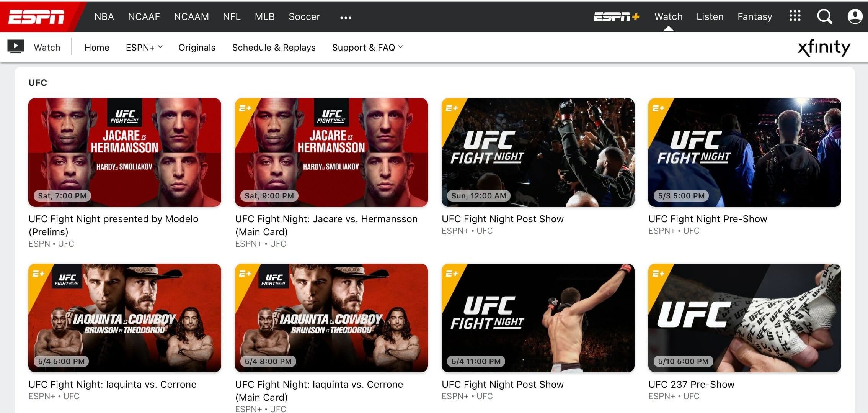
Task: Open 5/4 8:00 PM Iaquinta vs. Cowboy thumbnail
Action: coord(331,318)
